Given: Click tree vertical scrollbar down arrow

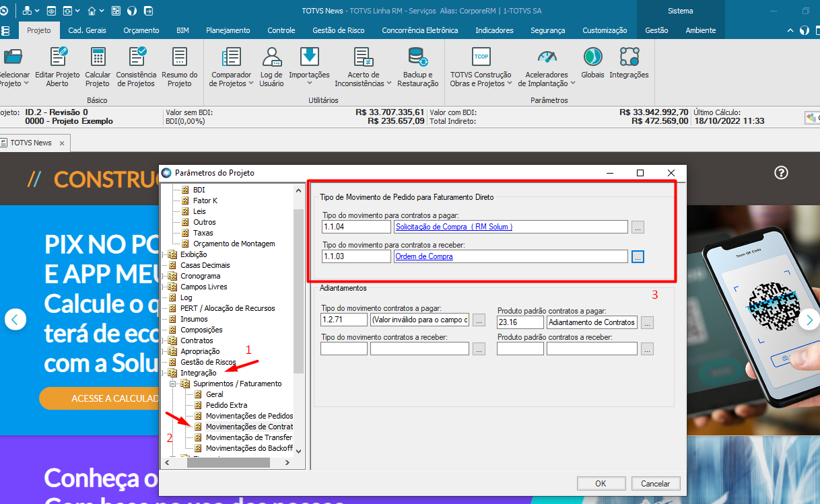Looking at the screenshot, I should click(299, 452).
